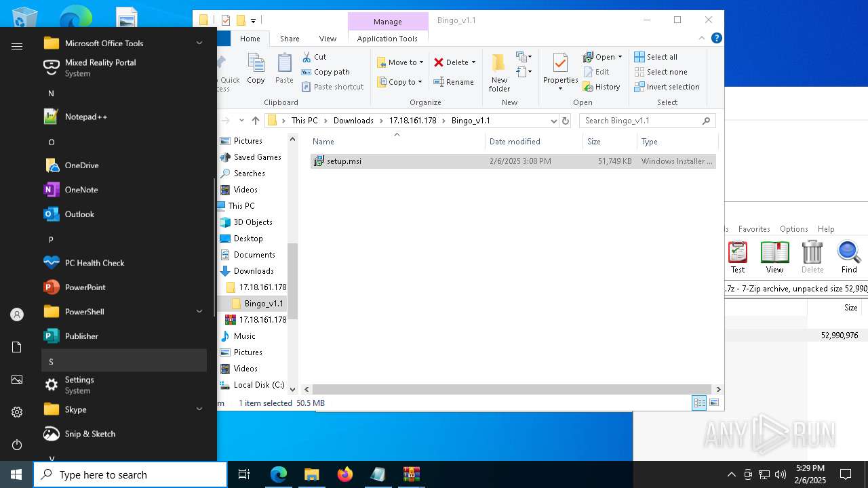Open the ribbon Open dropdown arrow

coord(620,57)
